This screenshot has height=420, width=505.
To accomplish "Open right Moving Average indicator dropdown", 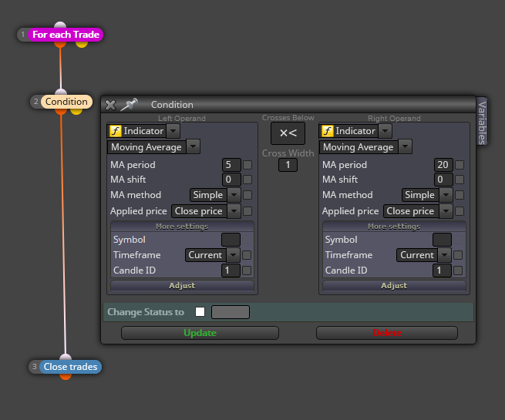I will pos(406,146).
